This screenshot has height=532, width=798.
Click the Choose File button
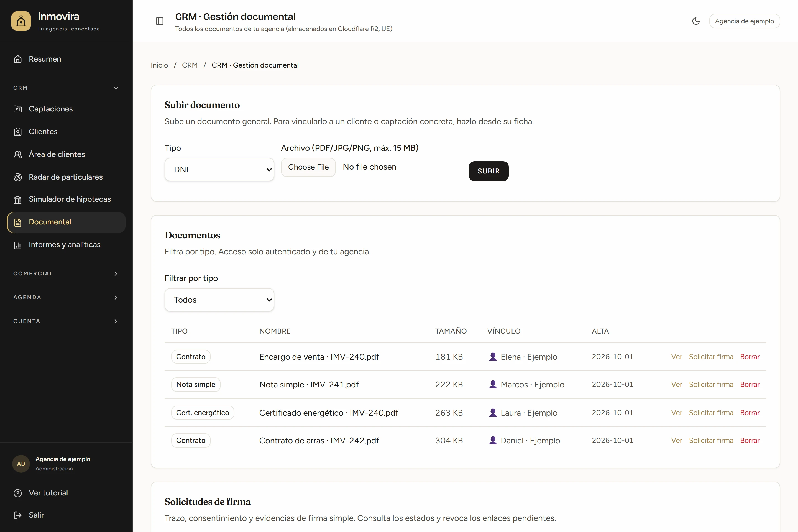(x=308, y=167)
